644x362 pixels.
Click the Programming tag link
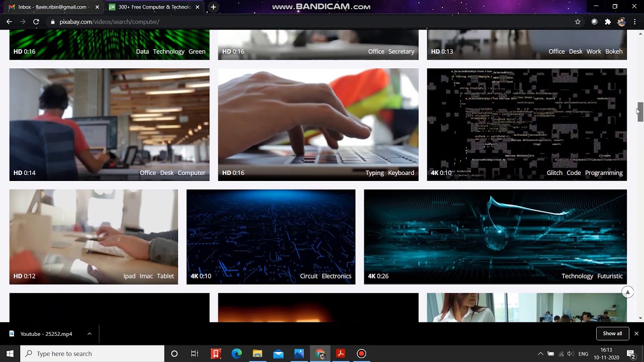tap(604, 172)
